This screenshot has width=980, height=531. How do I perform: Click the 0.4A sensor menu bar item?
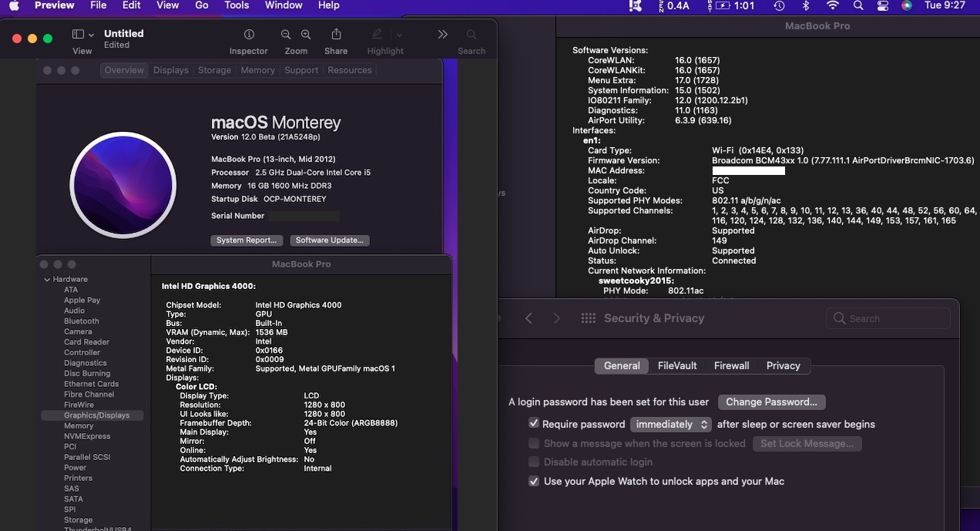[674, 5]
